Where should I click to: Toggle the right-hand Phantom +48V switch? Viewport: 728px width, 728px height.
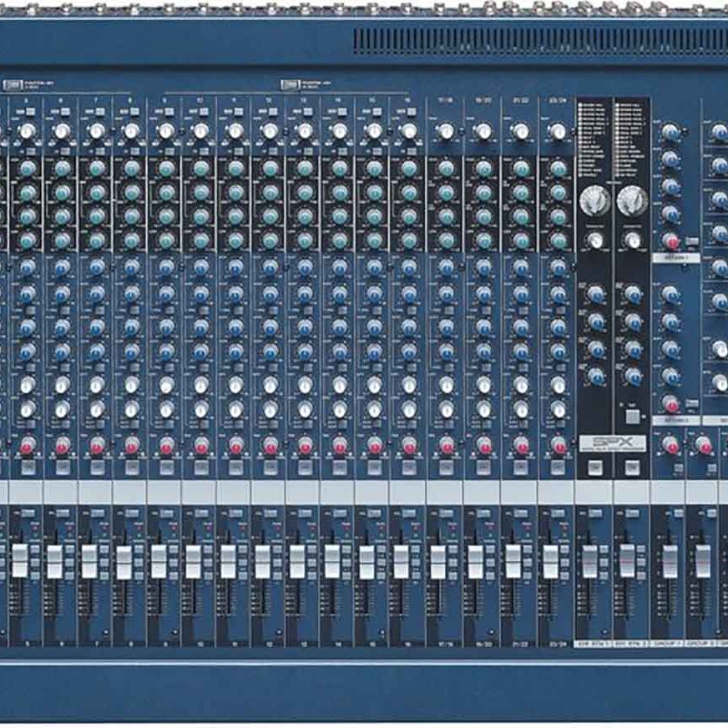click(290, 83)
